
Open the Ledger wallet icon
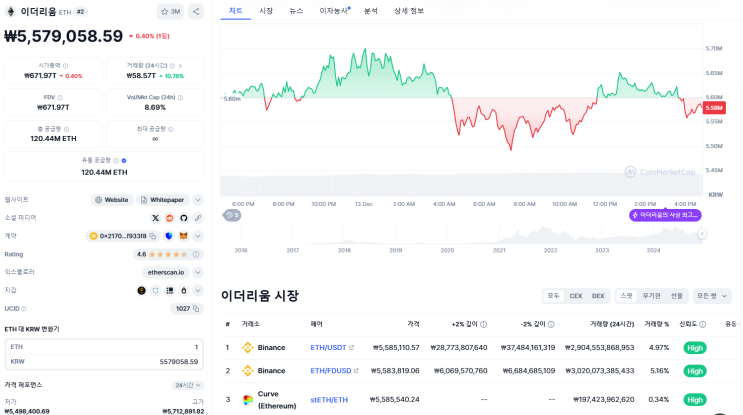coord(170,290)
